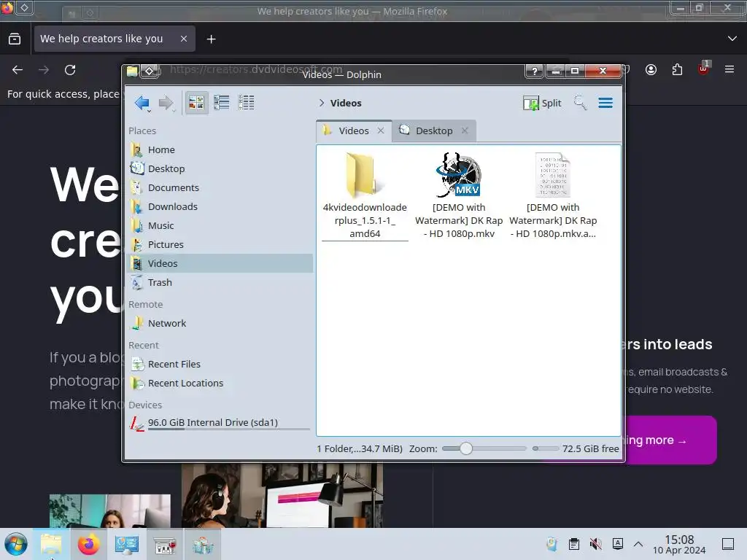Open clipboard tray icon

pos(574,544)
